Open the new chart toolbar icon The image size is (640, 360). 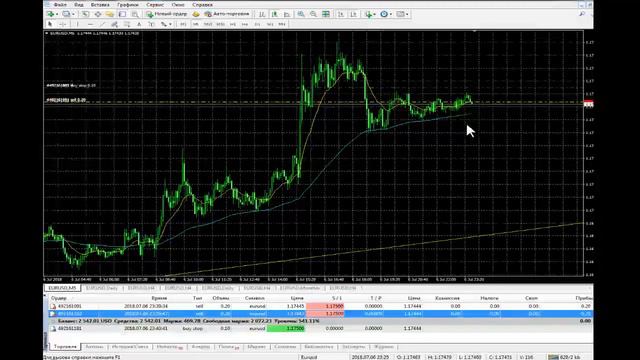tap(50, 14)
